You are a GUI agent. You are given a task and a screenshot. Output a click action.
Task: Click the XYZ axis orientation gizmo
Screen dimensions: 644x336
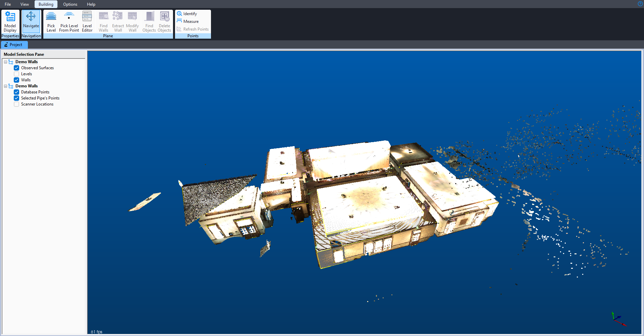pos(618,319)
